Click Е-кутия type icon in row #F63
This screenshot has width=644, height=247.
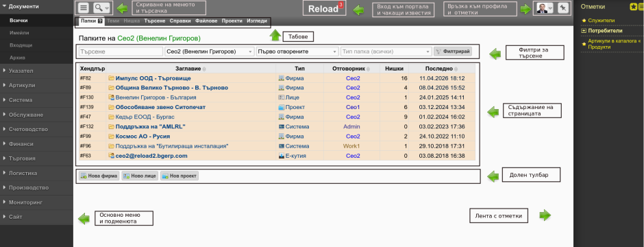[282, 156]
